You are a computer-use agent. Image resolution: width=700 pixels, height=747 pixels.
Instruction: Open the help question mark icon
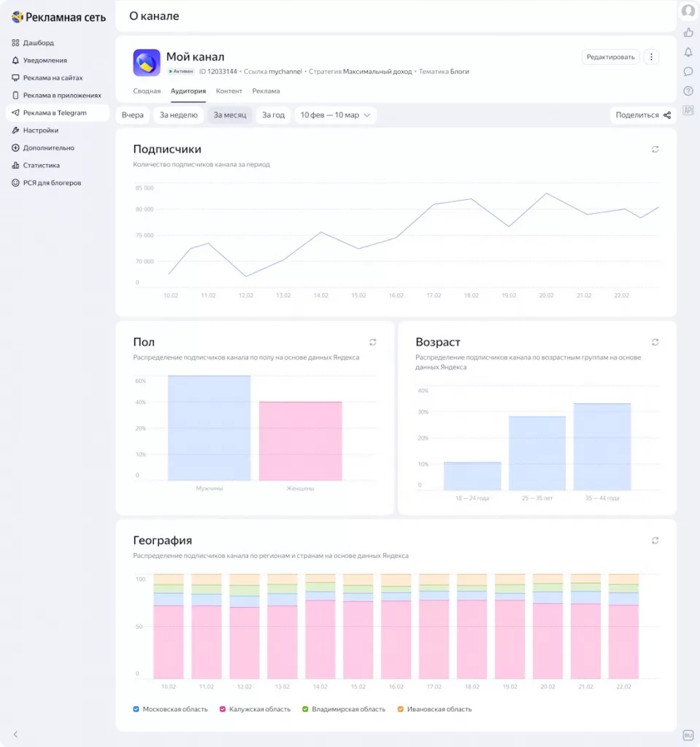coord(688,91)
